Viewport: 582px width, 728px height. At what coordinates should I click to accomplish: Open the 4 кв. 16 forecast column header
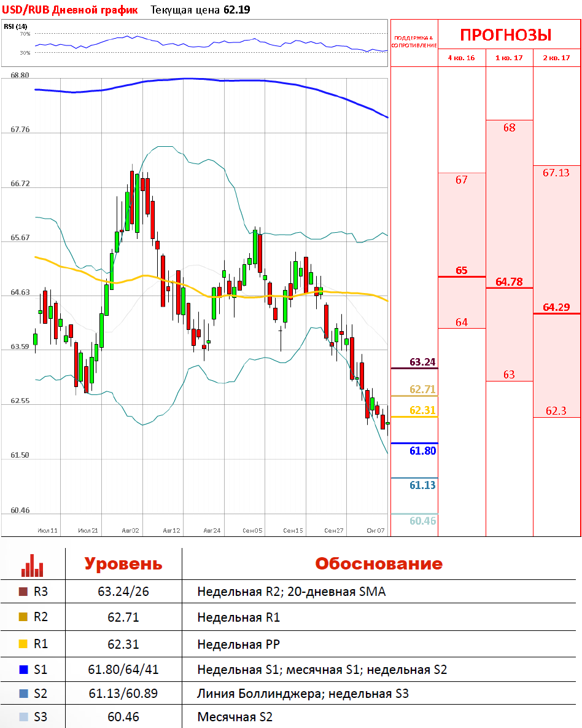pos(462,58)
